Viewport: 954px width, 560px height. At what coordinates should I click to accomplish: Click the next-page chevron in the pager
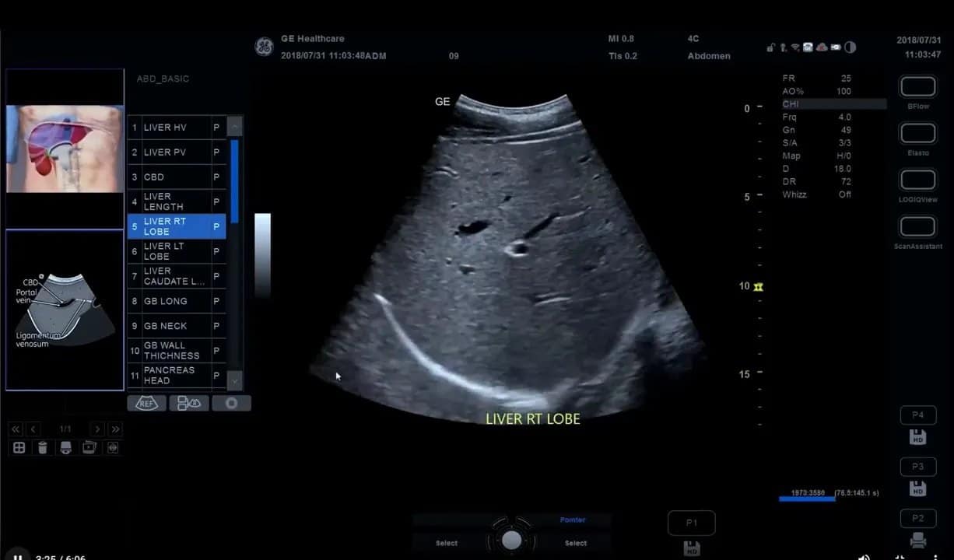(x=96, y=429)
